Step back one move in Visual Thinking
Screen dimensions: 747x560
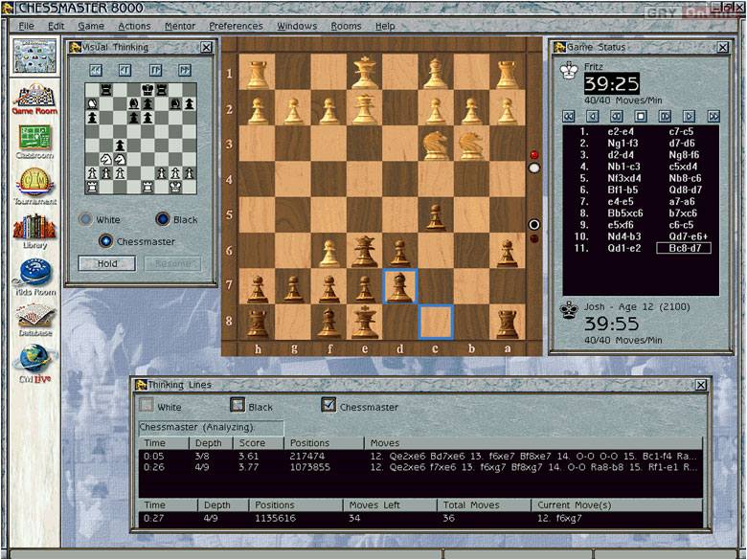(124, 71)
